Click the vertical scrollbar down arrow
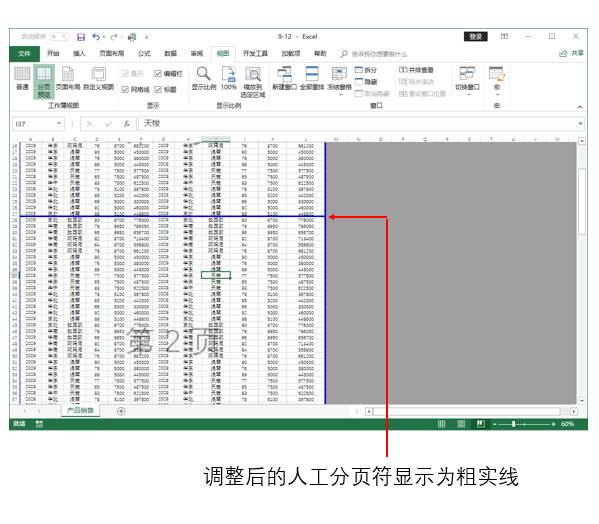599x524 pixels. [582, 401]
